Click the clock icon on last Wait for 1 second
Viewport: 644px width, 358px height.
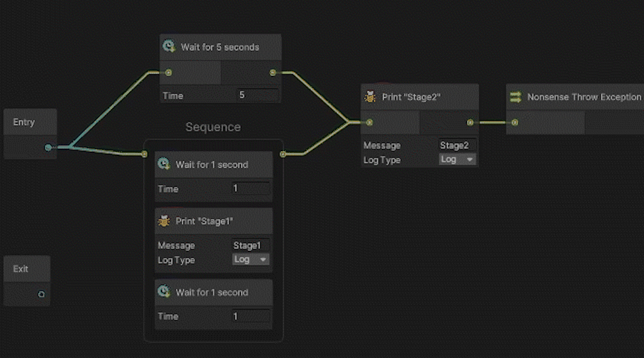point(164,292)
